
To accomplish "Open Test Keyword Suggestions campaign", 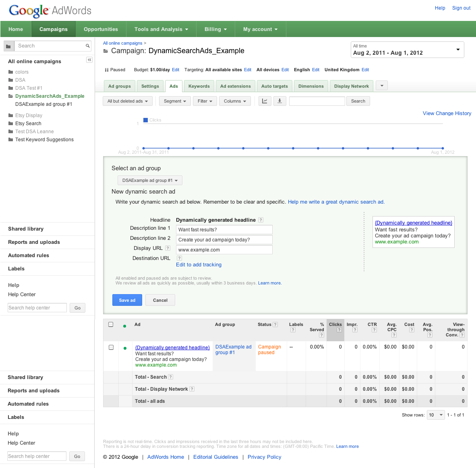I will (x=44, y=140).
